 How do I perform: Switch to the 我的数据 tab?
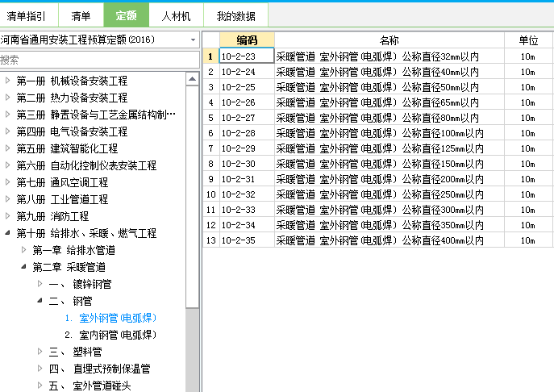tap(235, 16)
